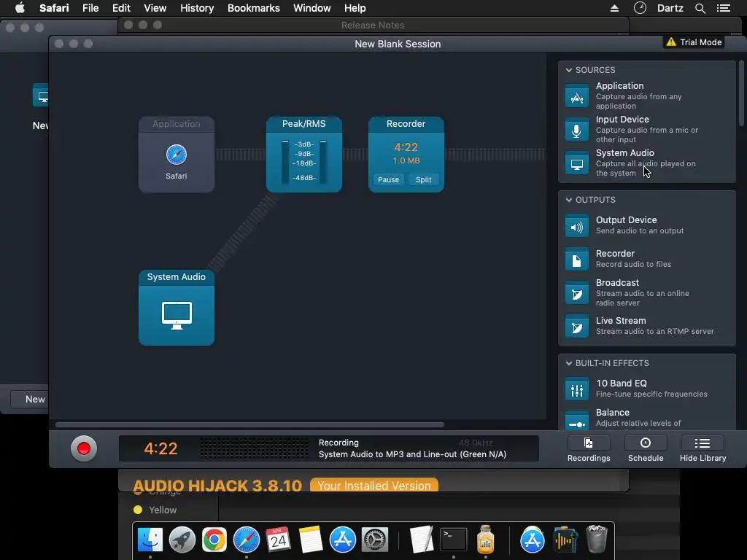Viewport: 747px width, 560px height.
Task: Open the View menu
Action: coord(155,8)
